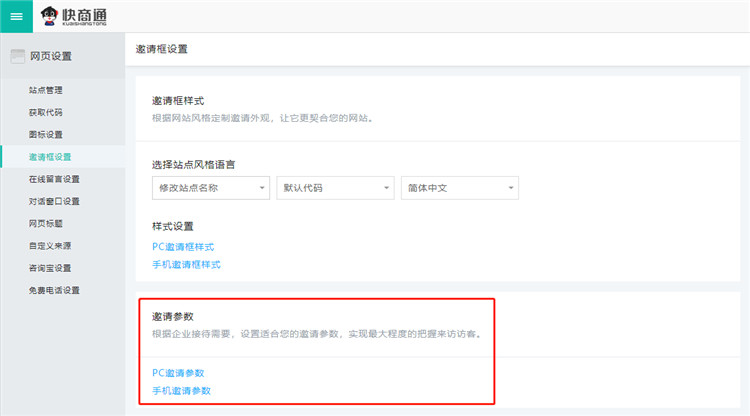
Task: Navigate to 网页标题 settings
Action: [x=46, y=223]
